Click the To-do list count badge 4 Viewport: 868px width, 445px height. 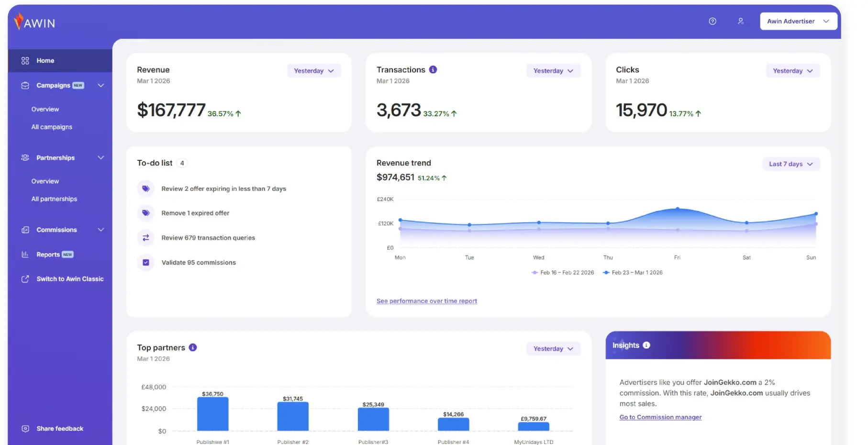[x=182, y=163]
